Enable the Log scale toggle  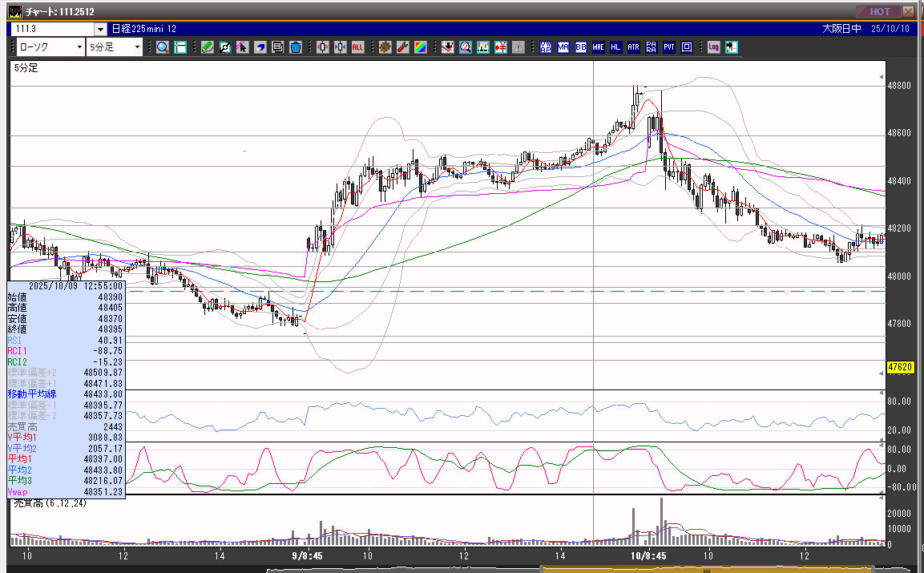click(x=713, y=47)
